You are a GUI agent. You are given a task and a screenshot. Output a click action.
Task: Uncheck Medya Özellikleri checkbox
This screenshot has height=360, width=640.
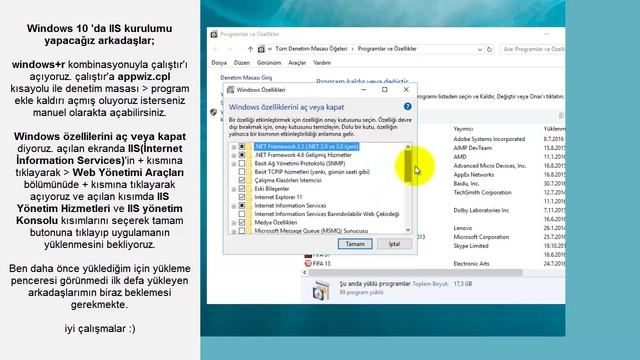pyautogui.click(x=242, y=222)
